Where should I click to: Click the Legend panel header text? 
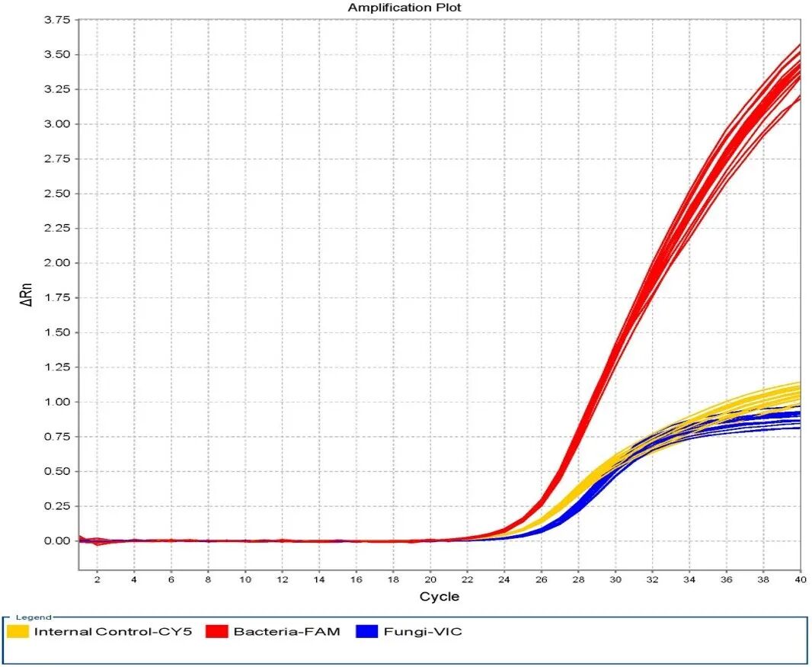point(33,617)
